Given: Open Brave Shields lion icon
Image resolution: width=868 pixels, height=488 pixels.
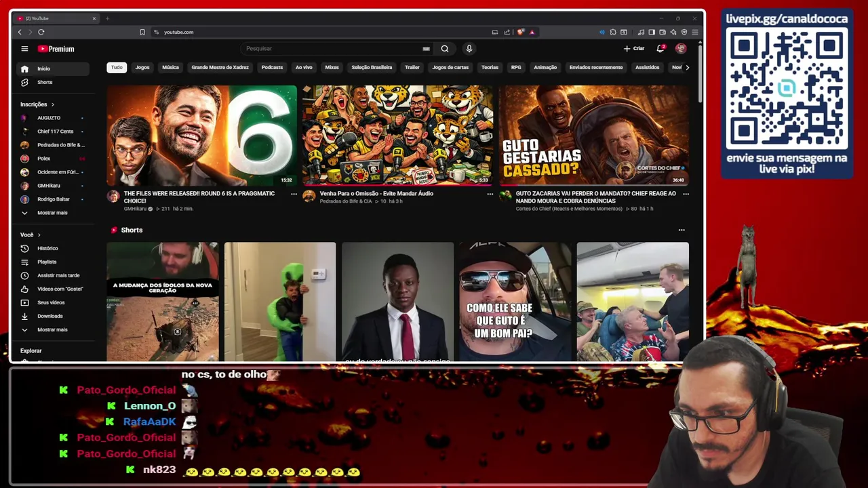Looking at the screenshot, I should point(521,32).
